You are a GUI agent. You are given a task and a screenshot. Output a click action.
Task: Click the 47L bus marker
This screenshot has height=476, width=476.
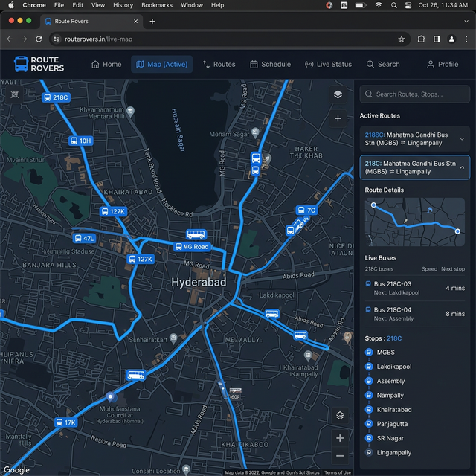click(84, 239)
